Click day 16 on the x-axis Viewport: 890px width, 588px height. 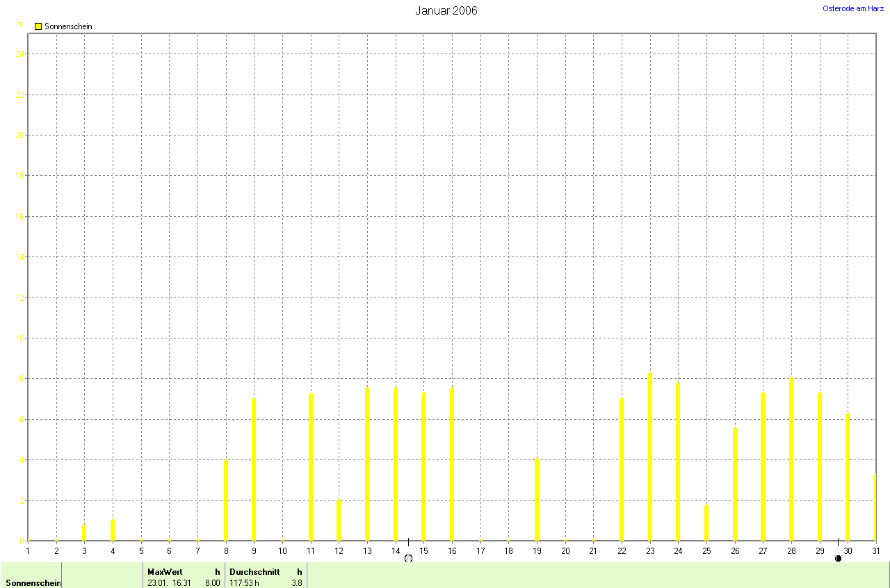pyautogui.click(x=452, y=550)
